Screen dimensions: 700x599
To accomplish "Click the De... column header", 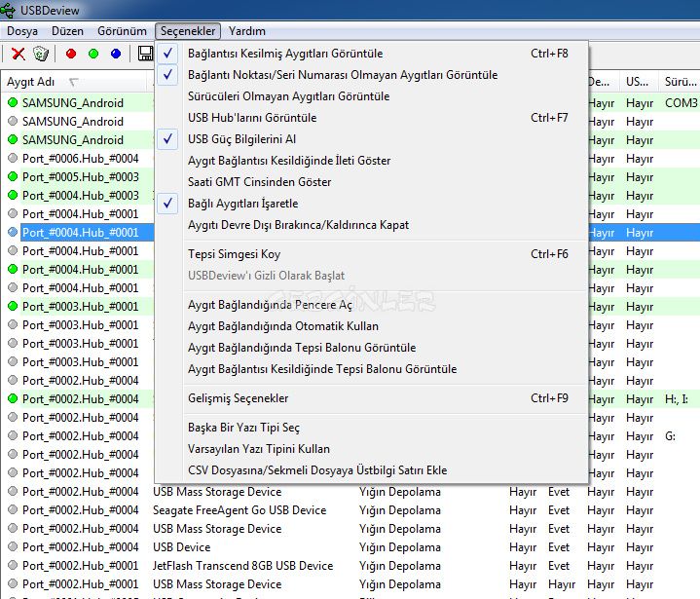I will (604, 82).
